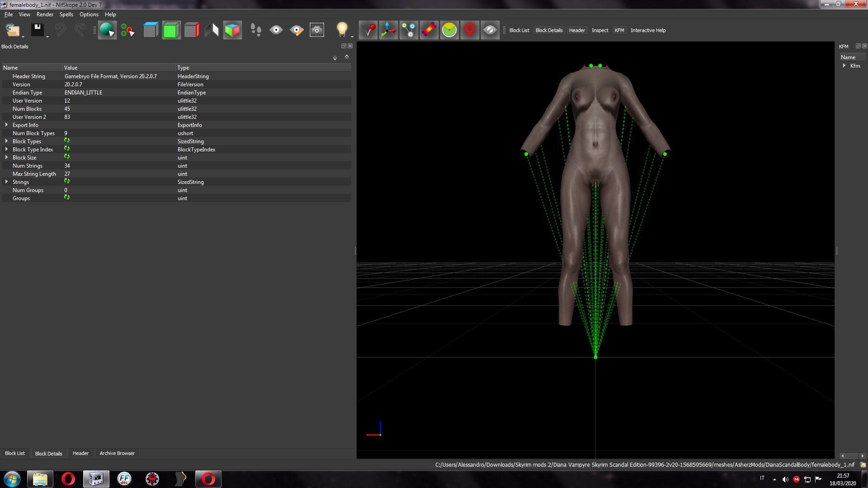868x488 pixels.
Task: Switch to the Archive Browser tab
Action: point(117,453)
